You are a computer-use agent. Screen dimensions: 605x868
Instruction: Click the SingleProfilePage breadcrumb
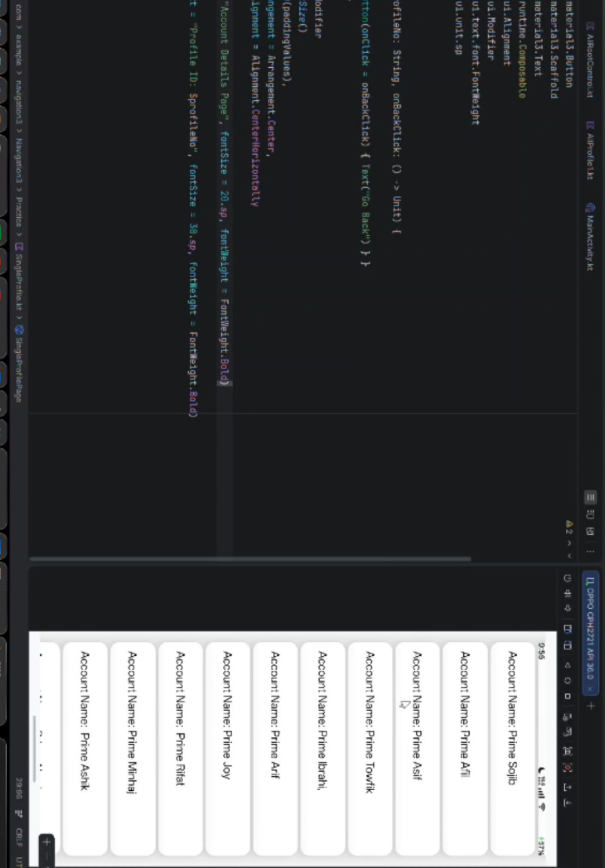pos(18,364)
